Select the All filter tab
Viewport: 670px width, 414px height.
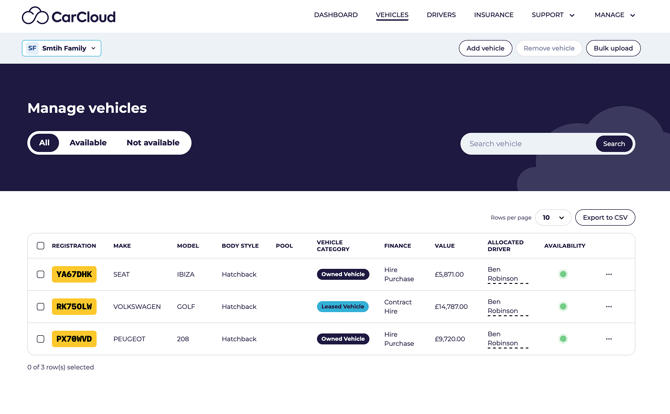[44, 143]
